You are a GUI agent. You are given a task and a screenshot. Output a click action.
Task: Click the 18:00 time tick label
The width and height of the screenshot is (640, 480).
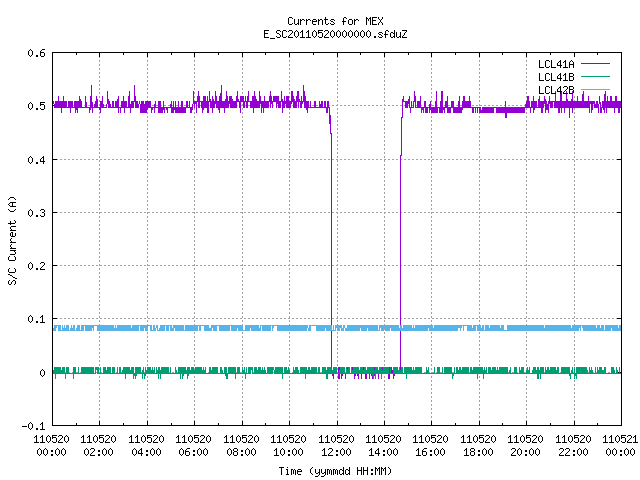pos(479,452)
